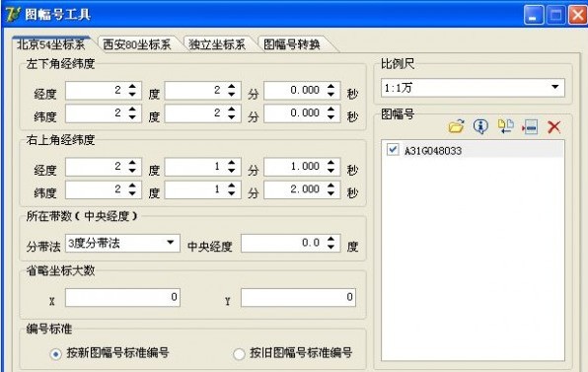The width and height of the screenshot is (588, 372).
Task: Switch to 北京54坐标系 tab
Action: (x=51, y=44)
